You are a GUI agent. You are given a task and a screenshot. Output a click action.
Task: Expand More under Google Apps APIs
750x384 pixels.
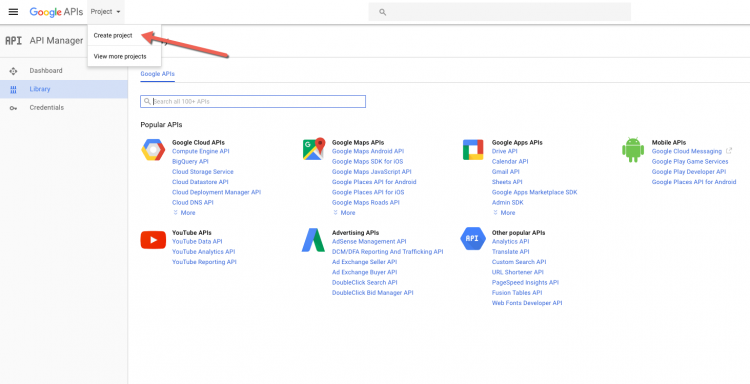click(504, 213)
